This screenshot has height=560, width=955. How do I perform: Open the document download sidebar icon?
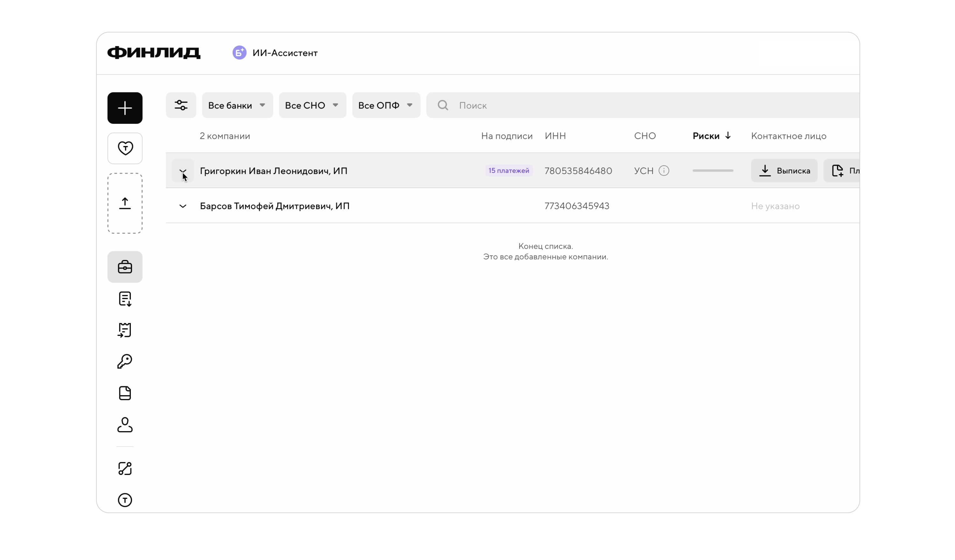pyautogui.click(x=125, y=299)
